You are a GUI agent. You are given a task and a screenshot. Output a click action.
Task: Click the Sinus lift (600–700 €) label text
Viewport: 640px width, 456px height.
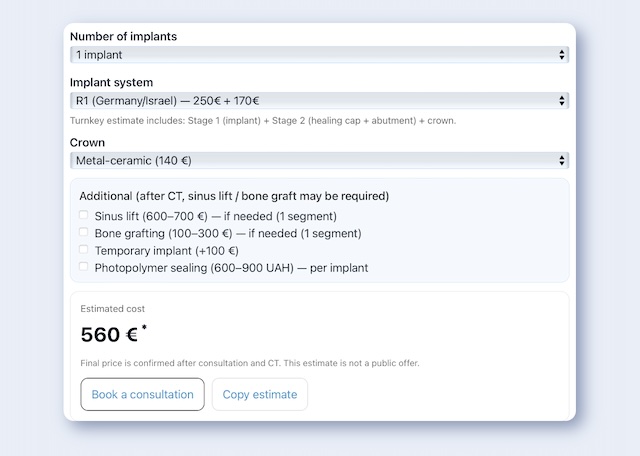pyautogui.click(x=215, y=216)
